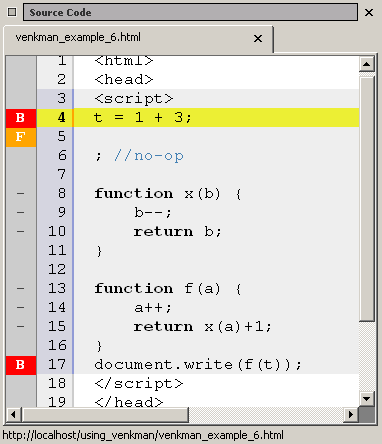Click the '</script>' closing tag line
Screen dimensions: 382x444
pos(139,384)
